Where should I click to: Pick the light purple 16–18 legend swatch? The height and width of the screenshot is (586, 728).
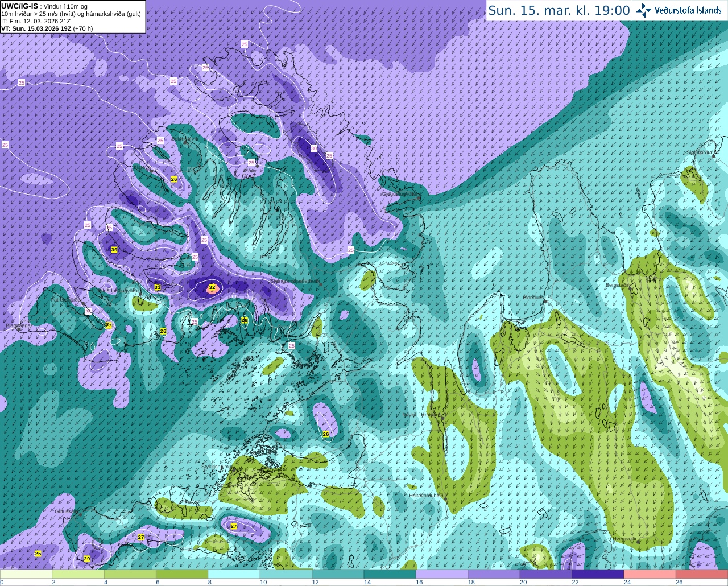tap(442, 574)
